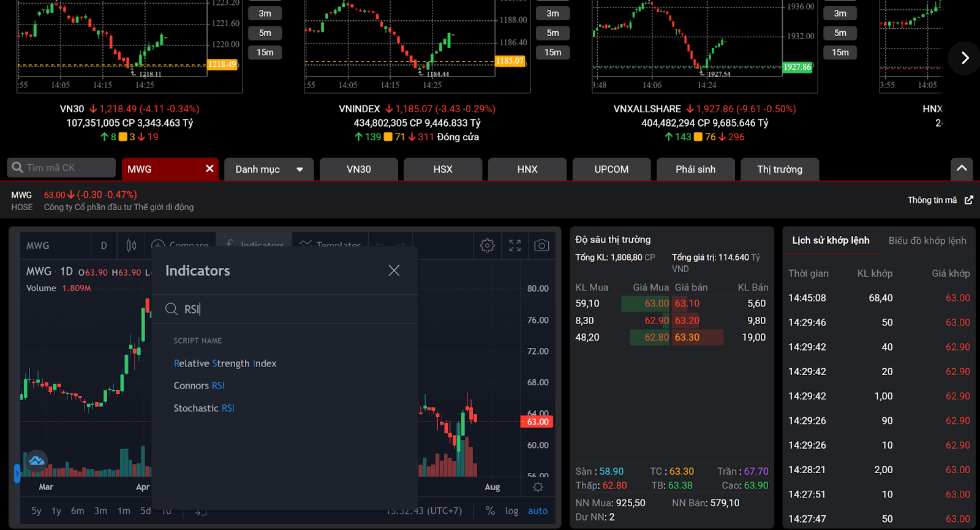This screenshot has width=980, height=530.
Task: Set chart range to 1m
Action: pos(124,511)
